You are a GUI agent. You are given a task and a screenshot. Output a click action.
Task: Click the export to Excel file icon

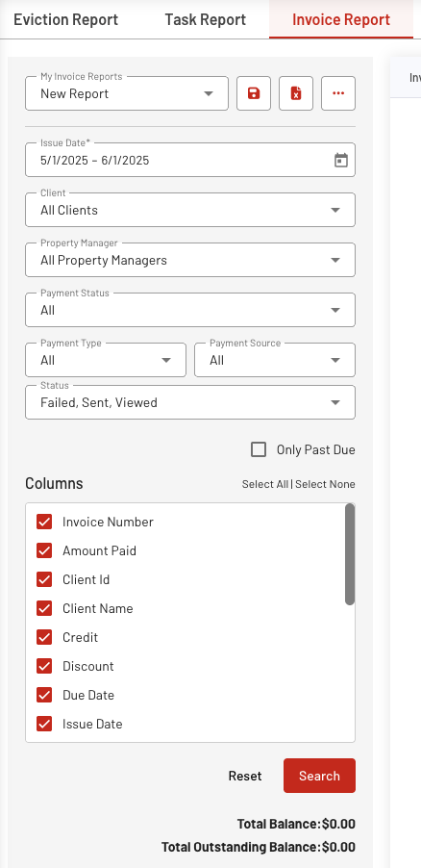click(296, 93)
